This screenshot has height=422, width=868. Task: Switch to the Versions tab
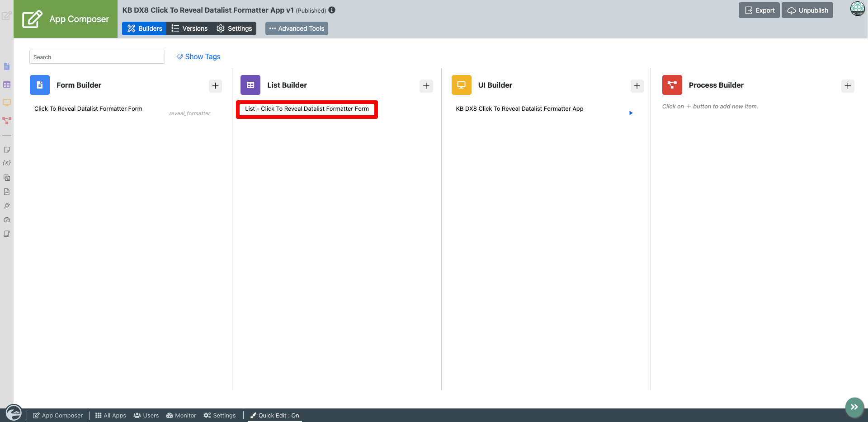point(189,28)
